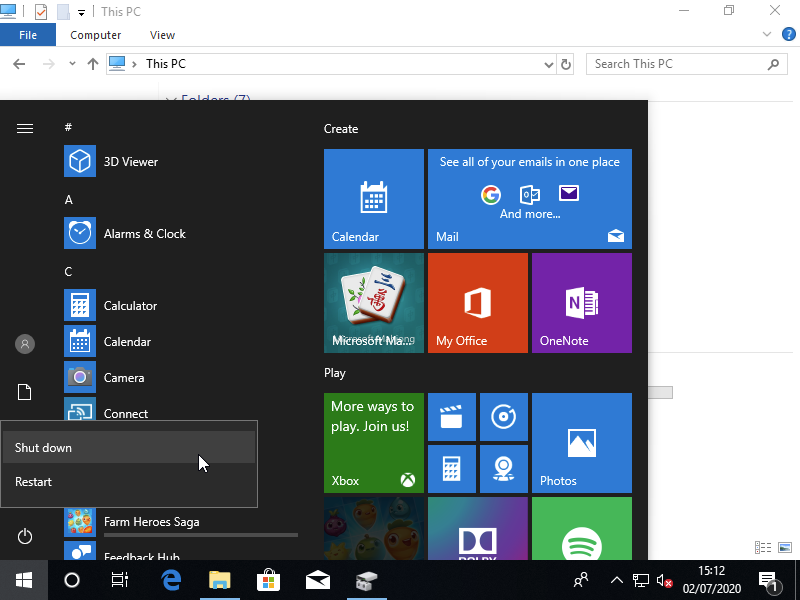
Task: Open the Movies & TV small tile
Action: click(452, 417)
